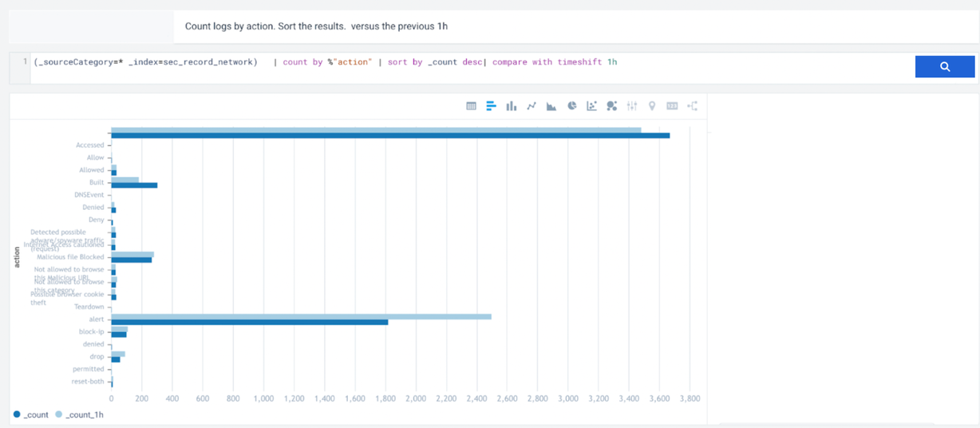Select the bubble chart icon
Screen dimensions: 980x428
[x=612, y=106]
